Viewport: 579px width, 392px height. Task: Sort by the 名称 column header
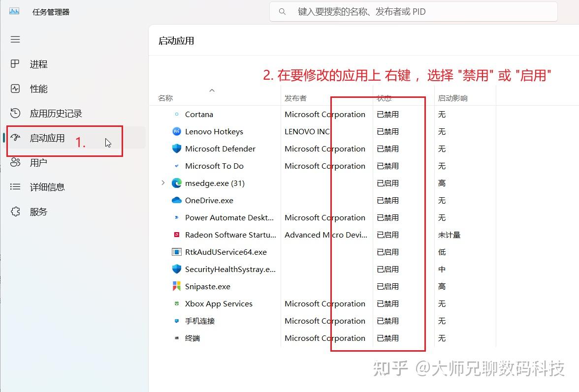click(165, 98)
